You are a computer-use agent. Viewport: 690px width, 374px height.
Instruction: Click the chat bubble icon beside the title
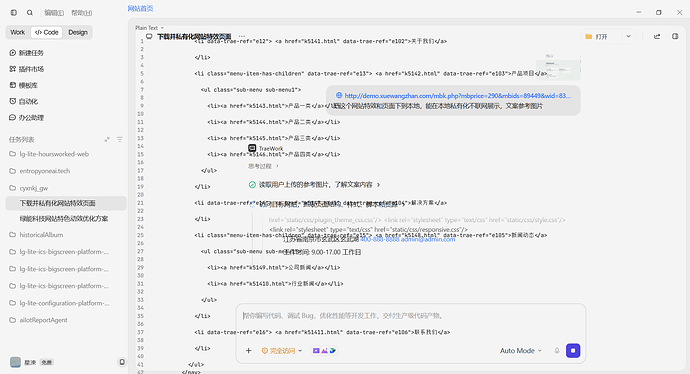tap(149, 37)
